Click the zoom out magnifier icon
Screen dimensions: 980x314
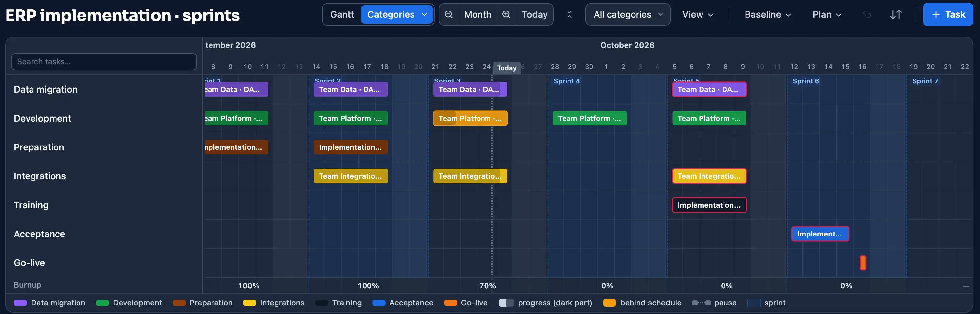(449, 14)
